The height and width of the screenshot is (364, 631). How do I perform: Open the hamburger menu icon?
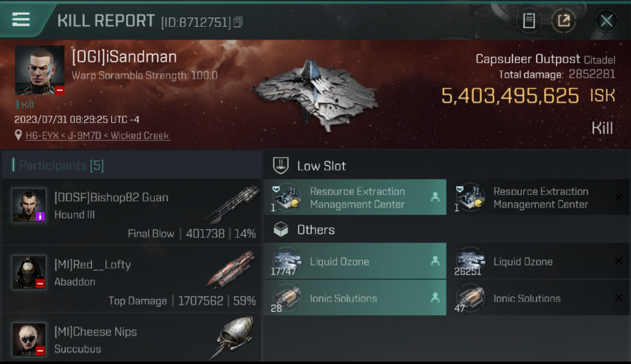click(21, 19)
